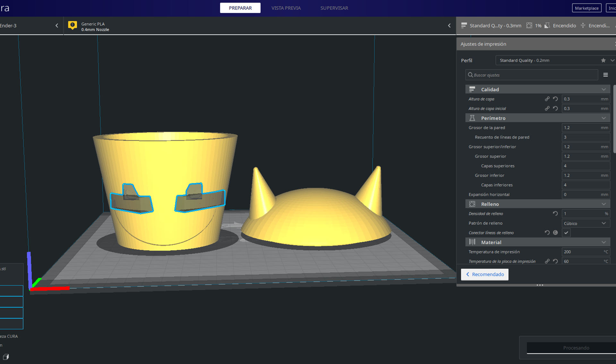616x364 pixels.
Task: Click the Ajustes de impresión panel header
Action: 536,44
